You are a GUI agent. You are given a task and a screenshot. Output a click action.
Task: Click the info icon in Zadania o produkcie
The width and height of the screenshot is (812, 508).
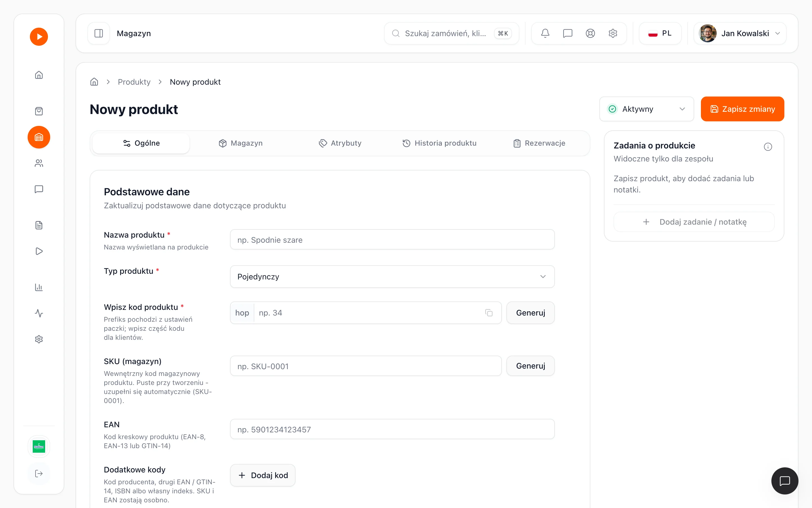pyautogui.click(x=768, y=147)
